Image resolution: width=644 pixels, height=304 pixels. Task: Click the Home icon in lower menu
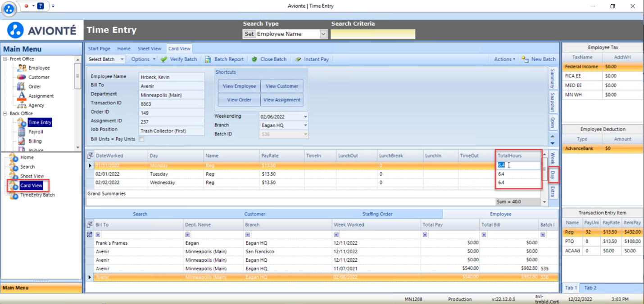pyautogui.click(x=14, y=157)
